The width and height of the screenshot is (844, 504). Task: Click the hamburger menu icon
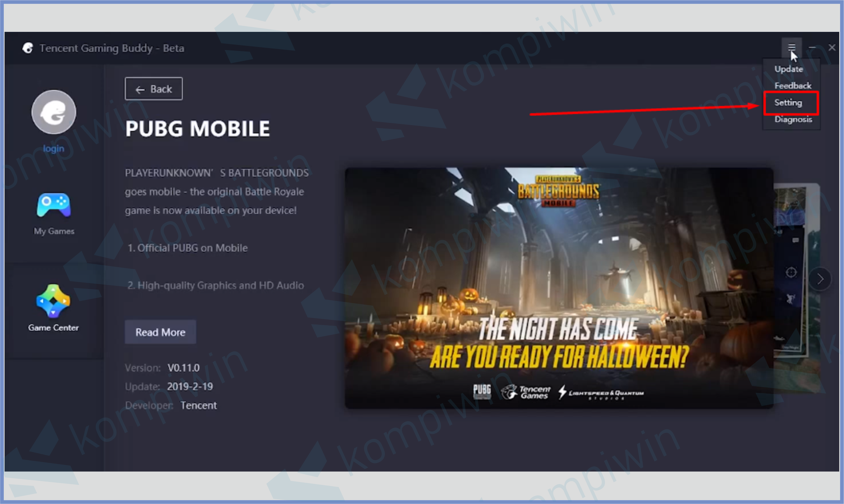point(791,47)
